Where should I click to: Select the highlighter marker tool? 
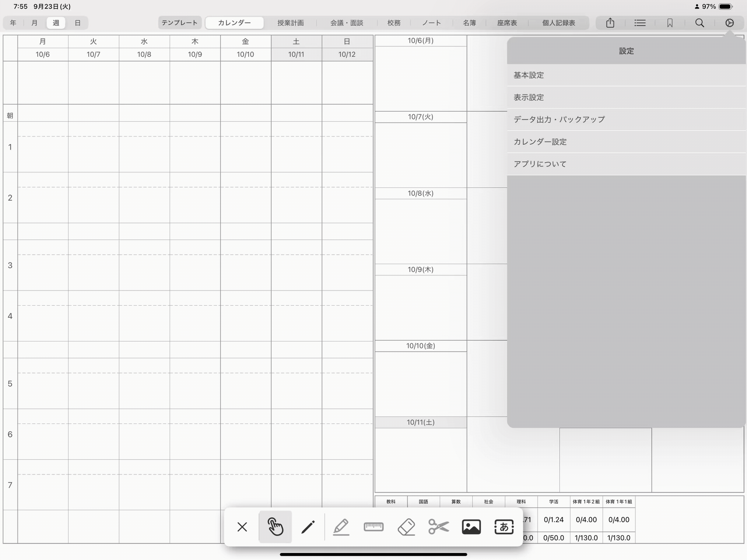pos(341,527)
